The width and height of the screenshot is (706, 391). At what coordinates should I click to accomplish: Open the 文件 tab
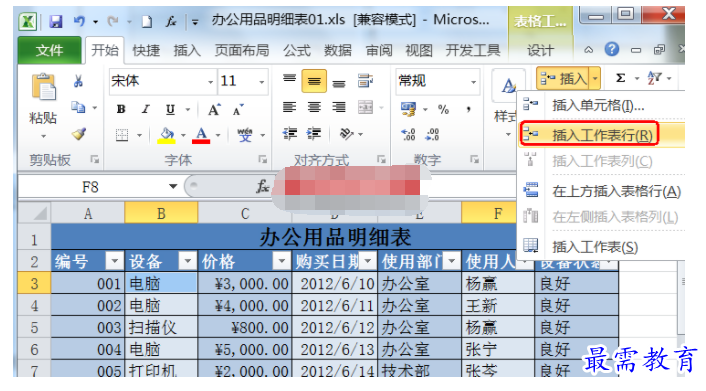tap(50, 50)
